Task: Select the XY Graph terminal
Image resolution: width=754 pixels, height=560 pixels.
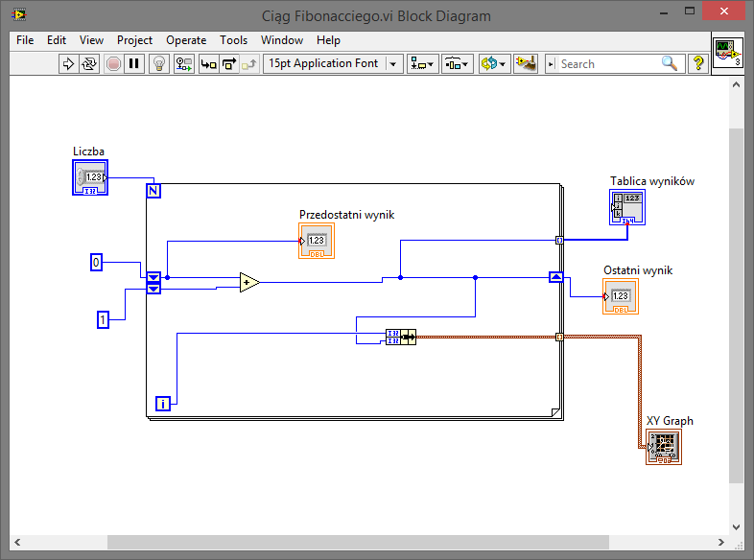Action: point(664,447)
